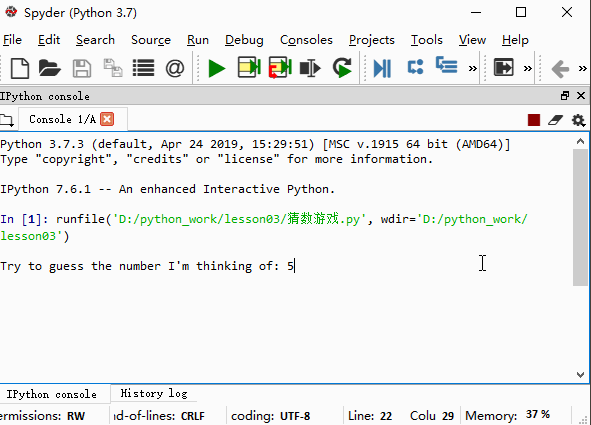Start debugging with blue debug icon
The height and width of the screenshot is (425, 591).
(x=382, y=68)
